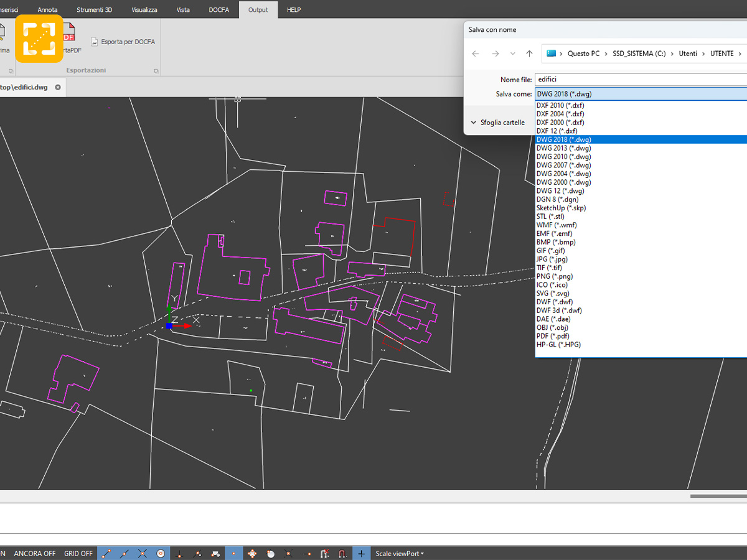The width and height of the screenshot is (747, 560).
Task: Click the Nome file input field
Action: (641, 80)
